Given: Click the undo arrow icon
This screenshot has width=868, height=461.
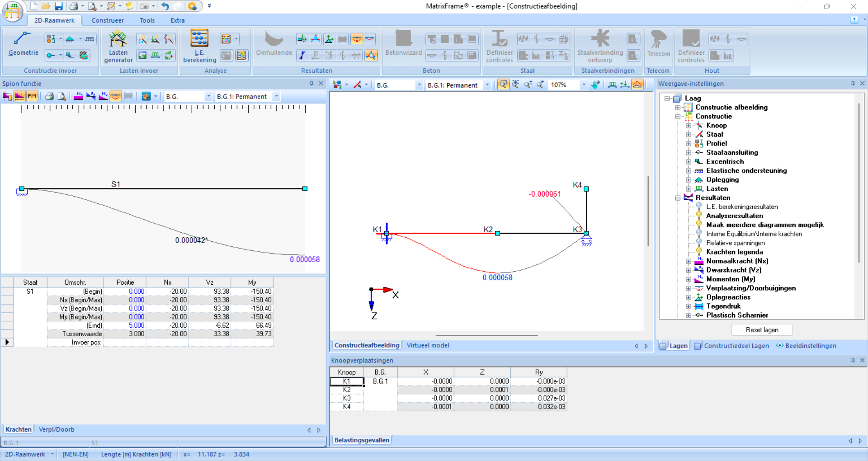Looking at the screenshot, I should click(x=165, y=6).
